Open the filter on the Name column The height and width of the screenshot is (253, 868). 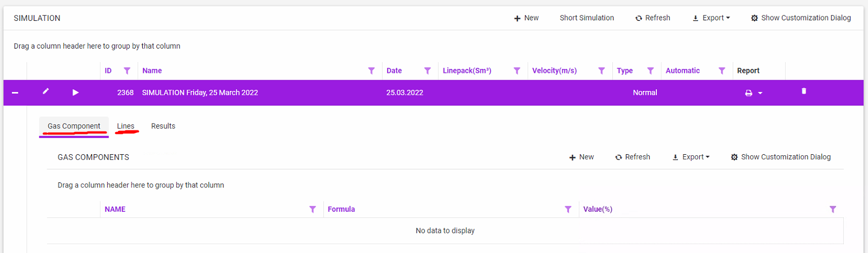click(371, 71)
